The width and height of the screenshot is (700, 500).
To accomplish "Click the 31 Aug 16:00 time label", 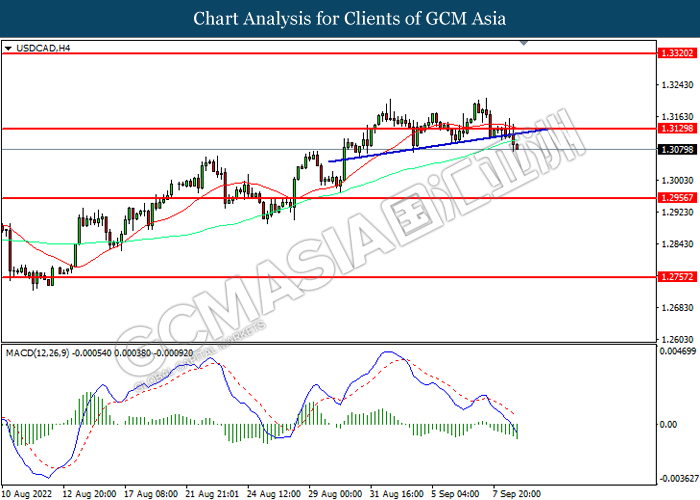I will click(x=397, y=494).
